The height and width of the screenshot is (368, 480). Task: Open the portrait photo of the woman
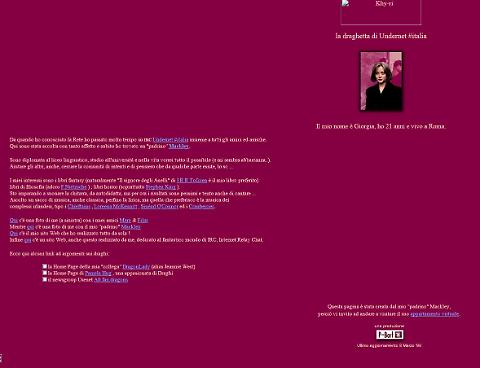381,81
